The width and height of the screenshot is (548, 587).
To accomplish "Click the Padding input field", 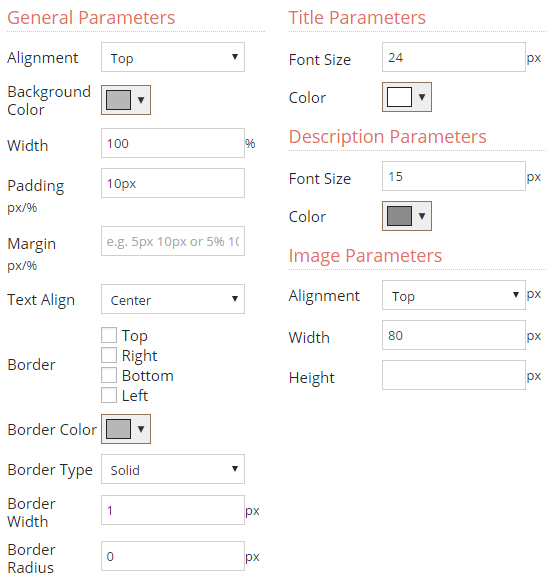I will pos(173,183).
